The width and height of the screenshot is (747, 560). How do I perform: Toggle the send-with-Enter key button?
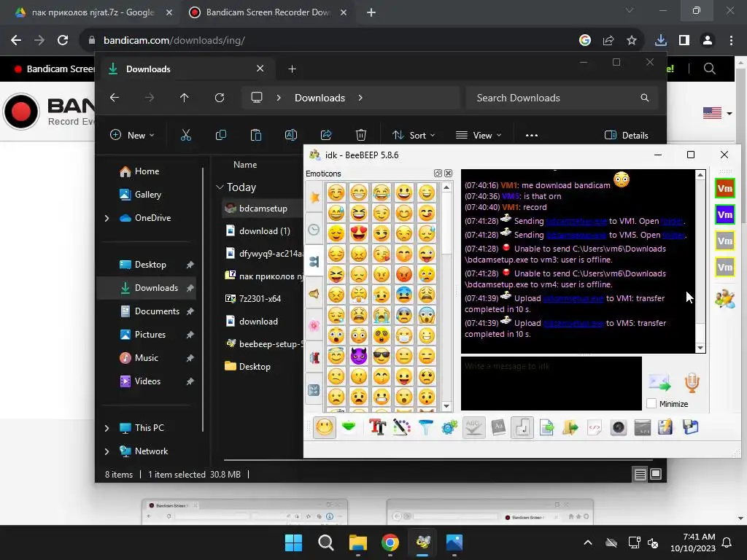coord(522,427)
